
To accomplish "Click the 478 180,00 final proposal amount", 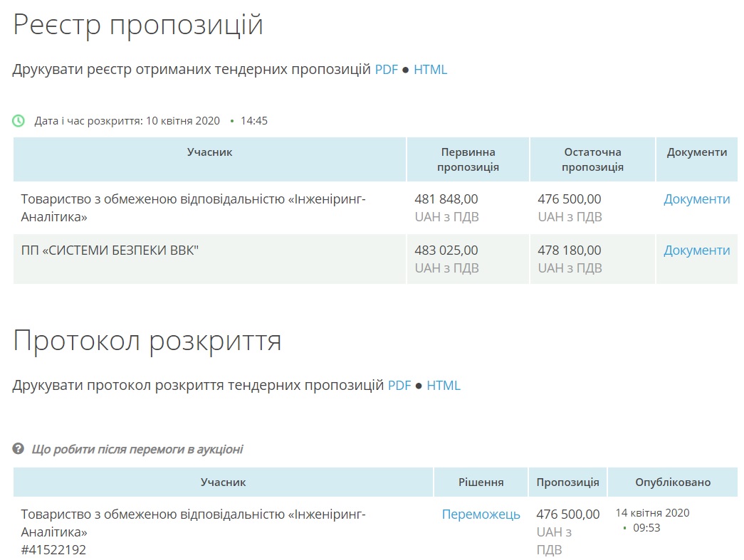I will tap(569, 250).
